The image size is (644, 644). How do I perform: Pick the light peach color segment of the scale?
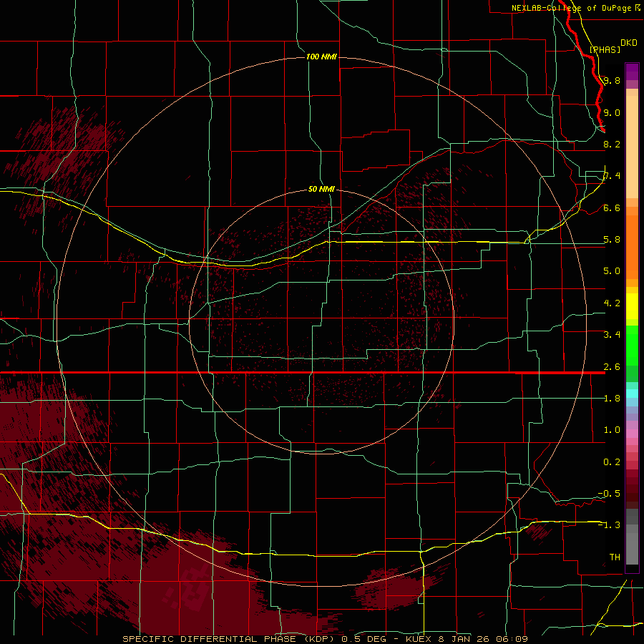pyautogui.click(x=632, y=147)
